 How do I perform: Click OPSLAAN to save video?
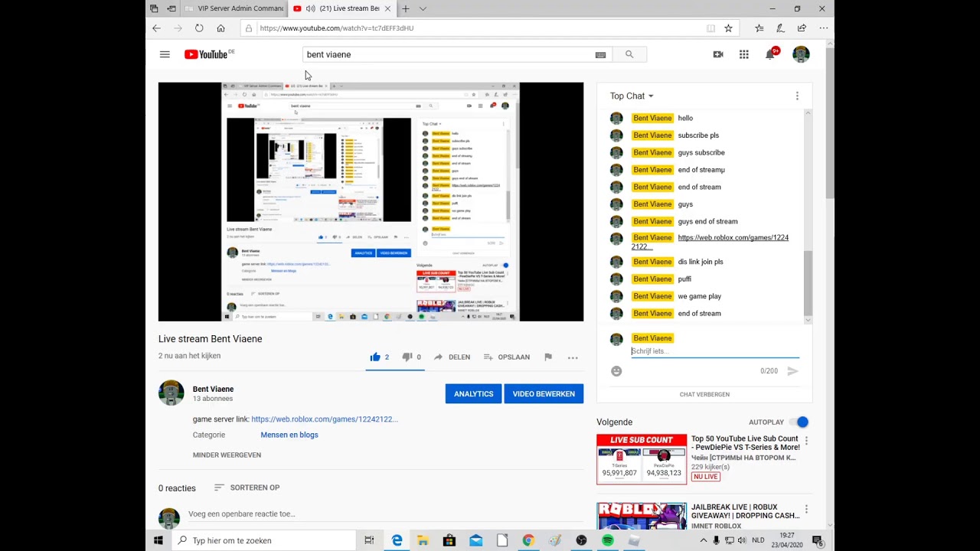click(506, 357)
